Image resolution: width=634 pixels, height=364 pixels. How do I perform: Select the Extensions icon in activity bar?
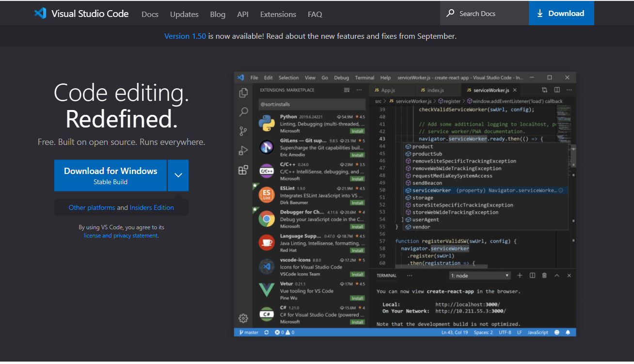243,170
